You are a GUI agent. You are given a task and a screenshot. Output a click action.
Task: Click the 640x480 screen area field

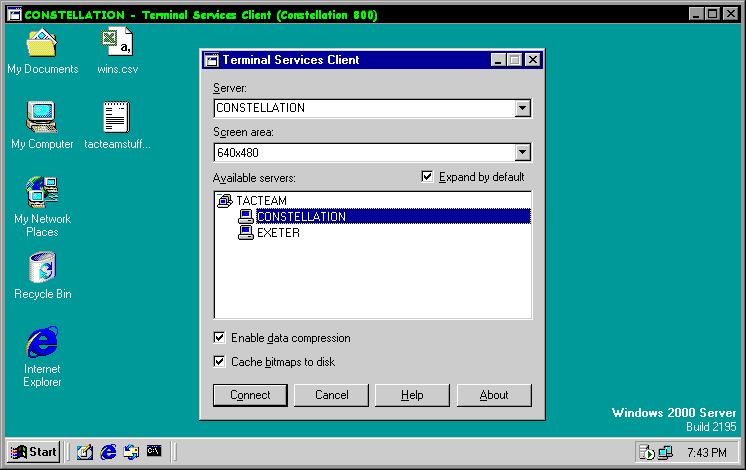364,152
